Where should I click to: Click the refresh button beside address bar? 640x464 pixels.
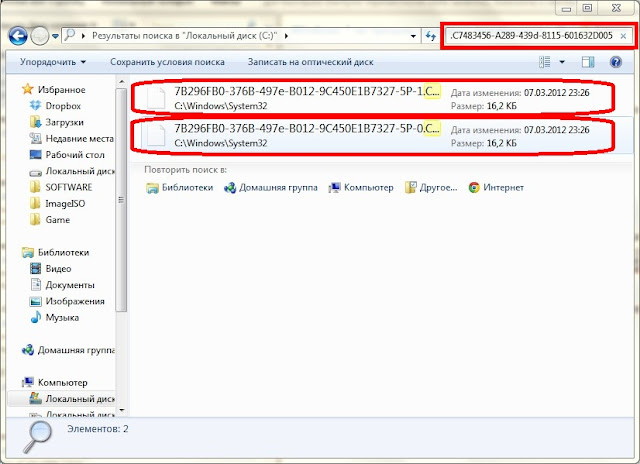click(431, 36)
